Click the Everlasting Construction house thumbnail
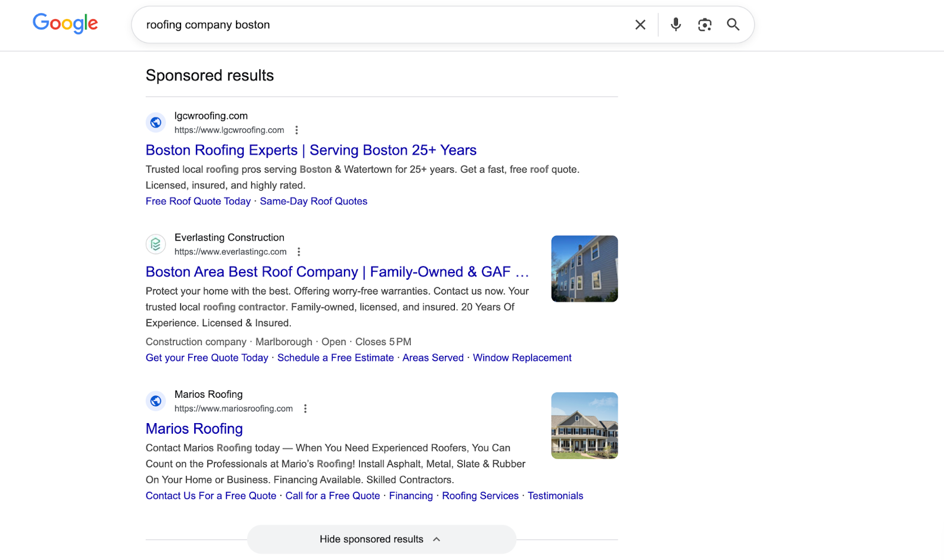This screenshot has width=944, height=560. [584, 268]
